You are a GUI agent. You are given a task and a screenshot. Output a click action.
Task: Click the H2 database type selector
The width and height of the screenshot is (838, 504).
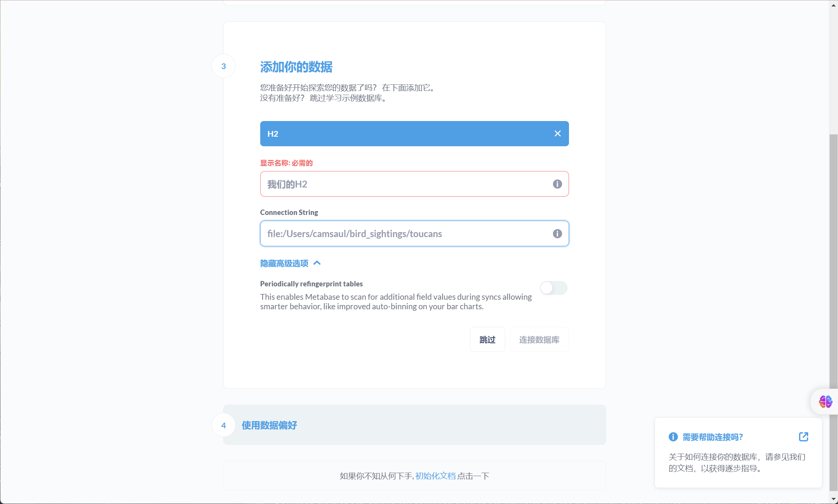[405, 134]
